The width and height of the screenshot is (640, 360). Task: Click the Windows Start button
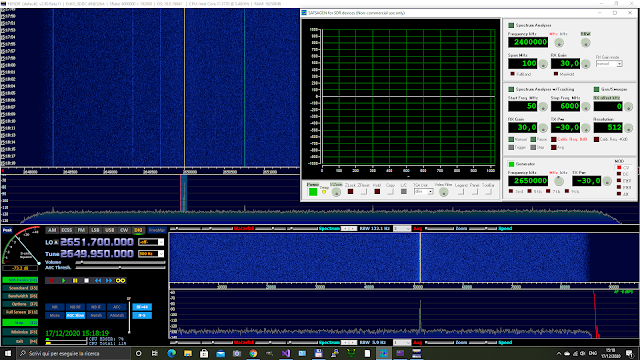[8, 353]
